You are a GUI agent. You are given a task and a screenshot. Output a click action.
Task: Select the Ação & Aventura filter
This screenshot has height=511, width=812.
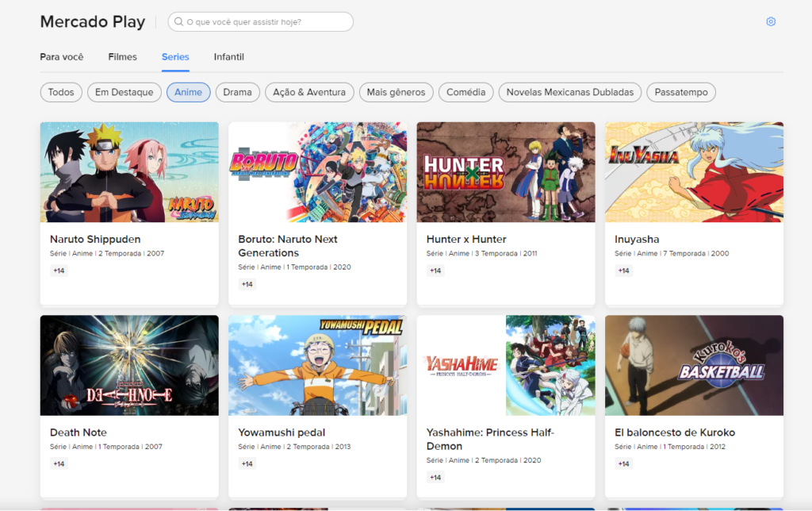click(309, 92)
